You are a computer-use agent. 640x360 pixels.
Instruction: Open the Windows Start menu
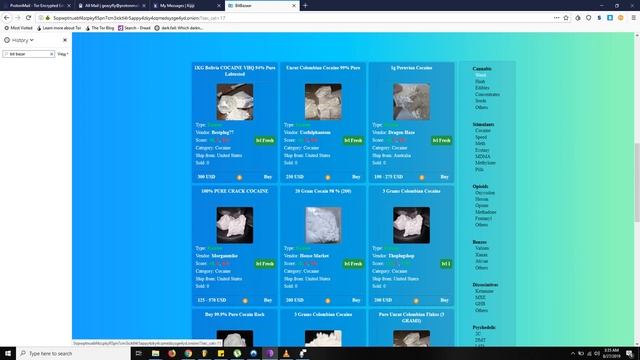pyautogui.click(x=8, y=353)
